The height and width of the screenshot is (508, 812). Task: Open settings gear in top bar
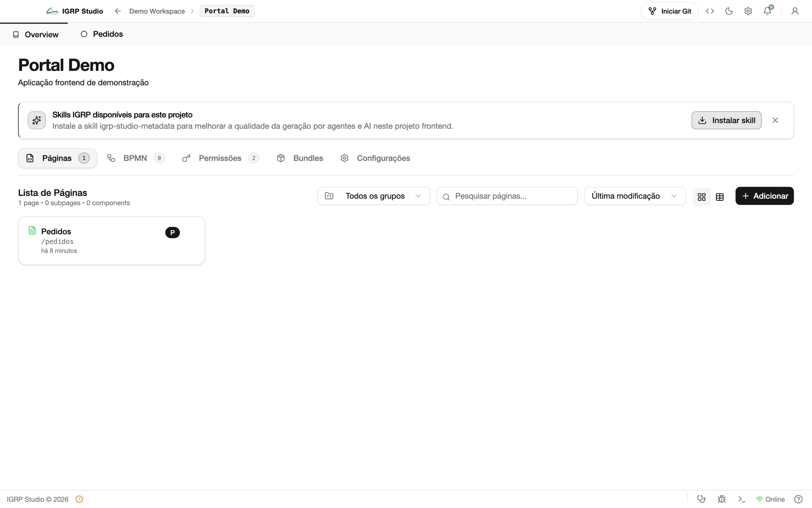748,11
